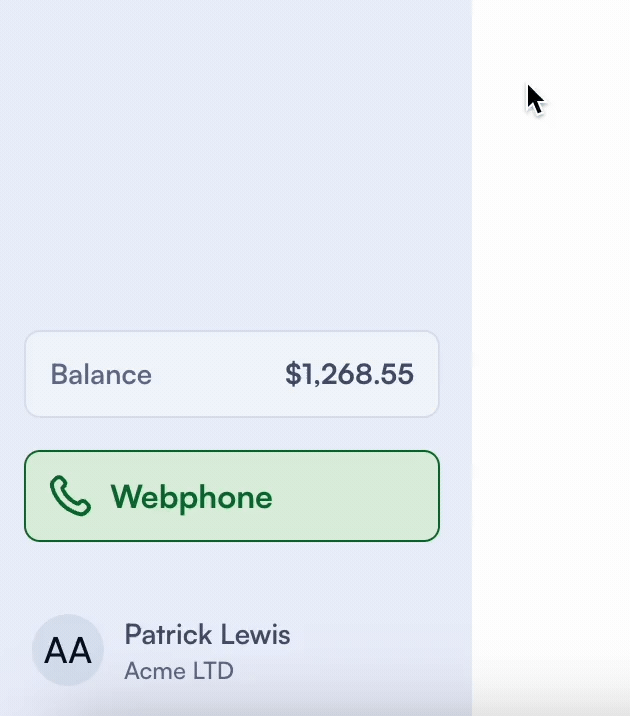Click the dollar sign in the balance
The width and height of the screenshot is (630, 716).
pyautogui.click(x=292, y=375)
